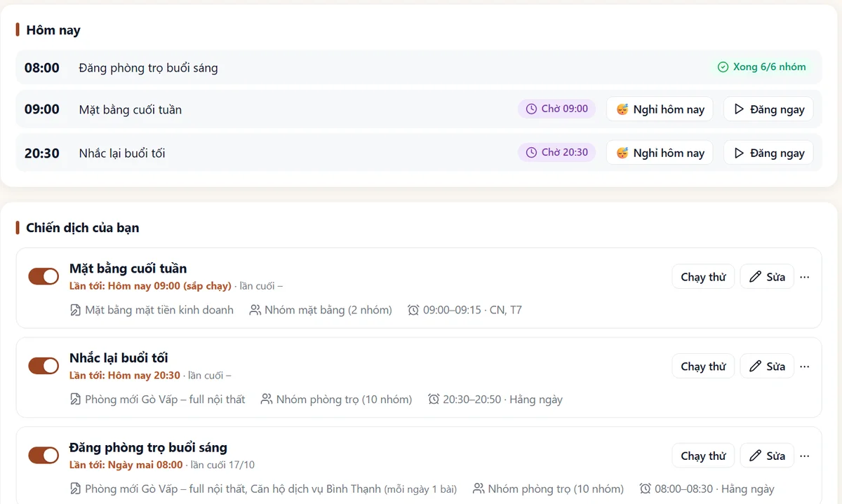Click people icon beside Nhóm mặt bằng (2 nhóm)
Screen dimensions: 842x504
click(x=255, y=310)
